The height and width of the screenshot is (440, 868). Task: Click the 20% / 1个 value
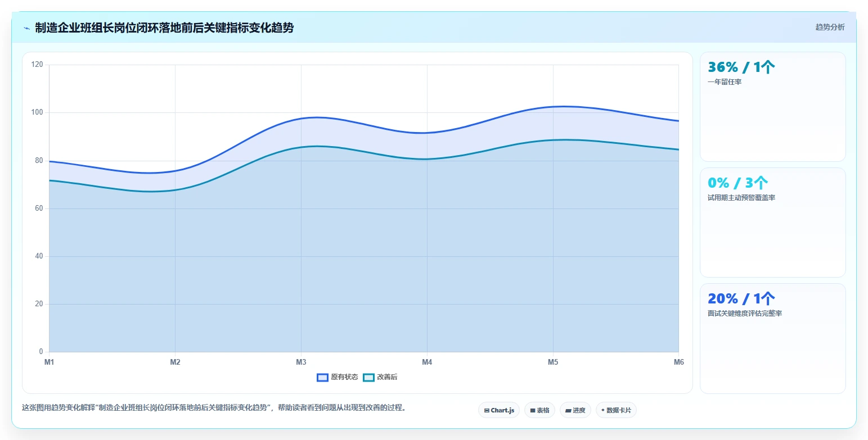pyautogui.click(x=741, y=299)
